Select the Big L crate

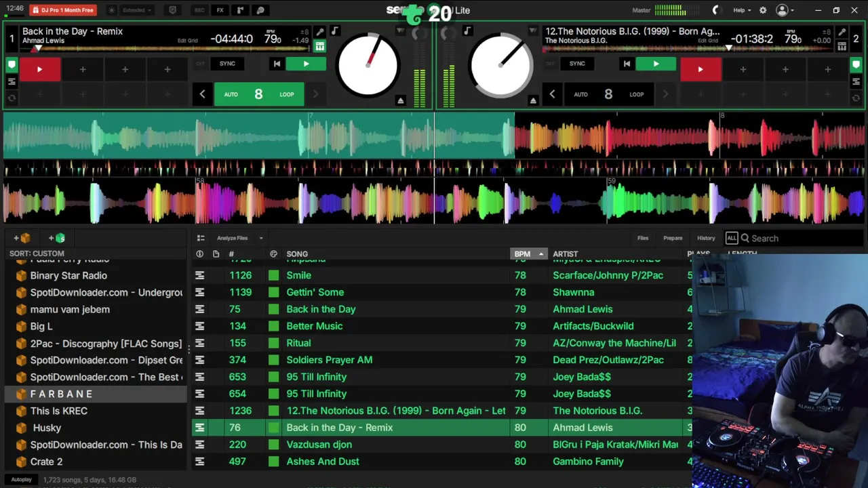click(x=41, y=326)
